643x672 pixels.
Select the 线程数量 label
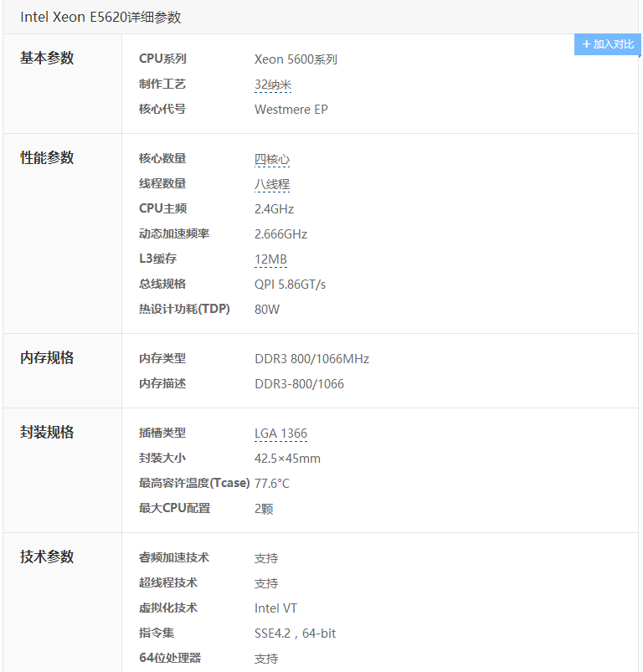(x=162, y=183)
